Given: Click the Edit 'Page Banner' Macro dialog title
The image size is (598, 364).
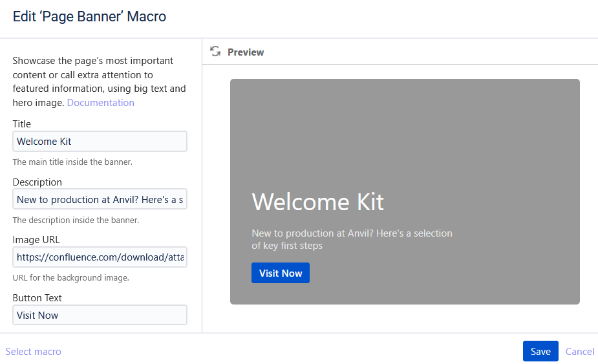Looking at the screenshot, I should coord(89,17).
